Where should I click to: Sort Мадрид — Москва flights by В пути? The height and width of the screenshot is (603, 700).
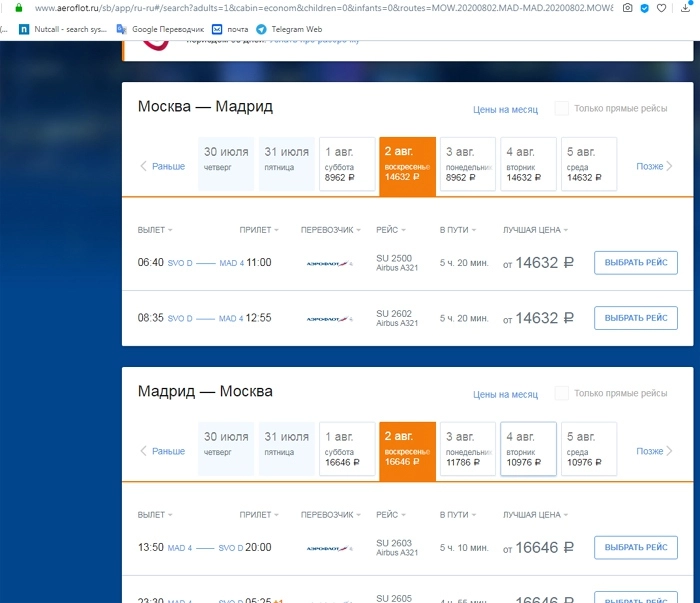click(457, 515)
